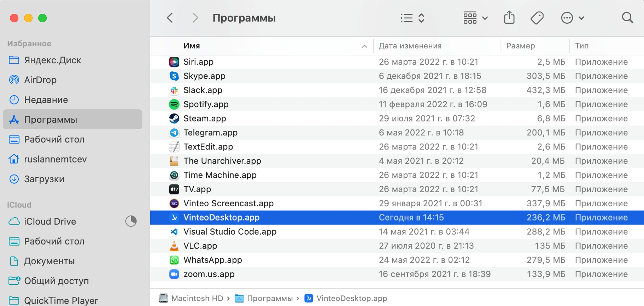Screen dimensions: 644x306
Task: Select the Vinteo Screencast.app icon
Action: [x=174, y=203]
